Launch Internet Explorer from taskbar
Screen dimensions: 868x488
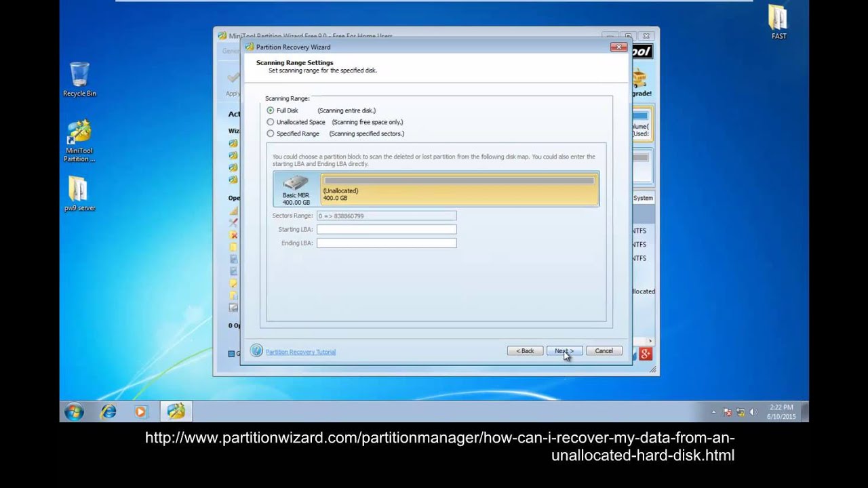pyautogui.click(x=108, y=411)
